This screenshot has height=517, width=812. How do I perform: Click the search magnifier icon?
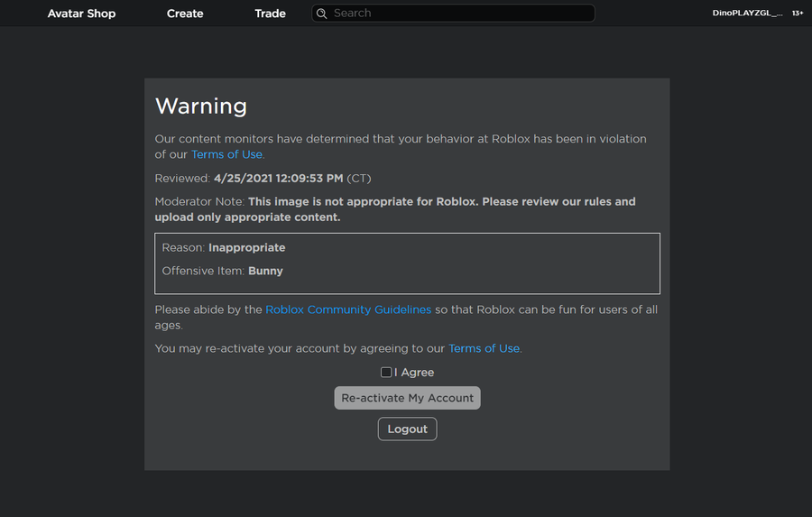tap(321, 14)
